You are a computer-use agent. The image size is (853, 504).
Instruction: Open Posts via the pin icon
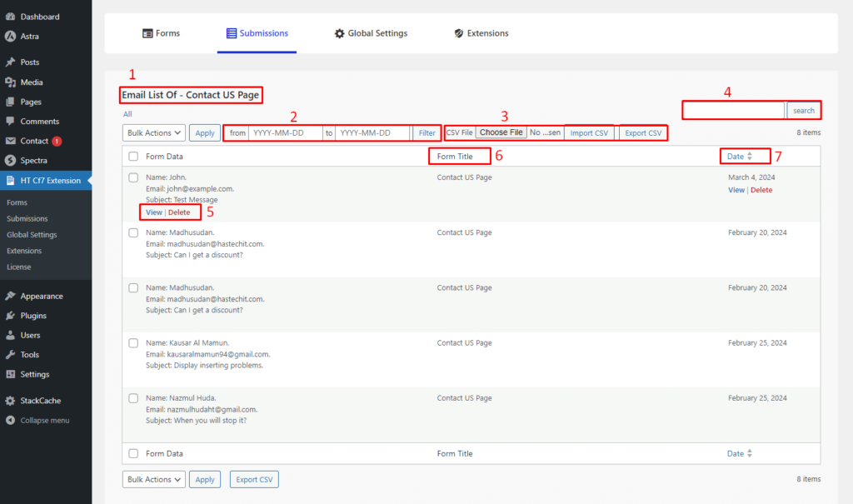click(x=10, y=62)
